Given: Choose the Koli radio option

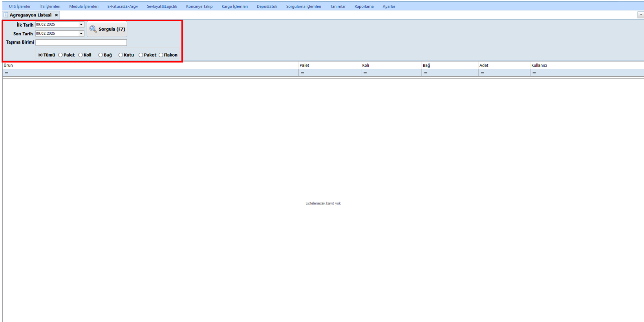Looking at the screenshot, I should pos(80,55).
